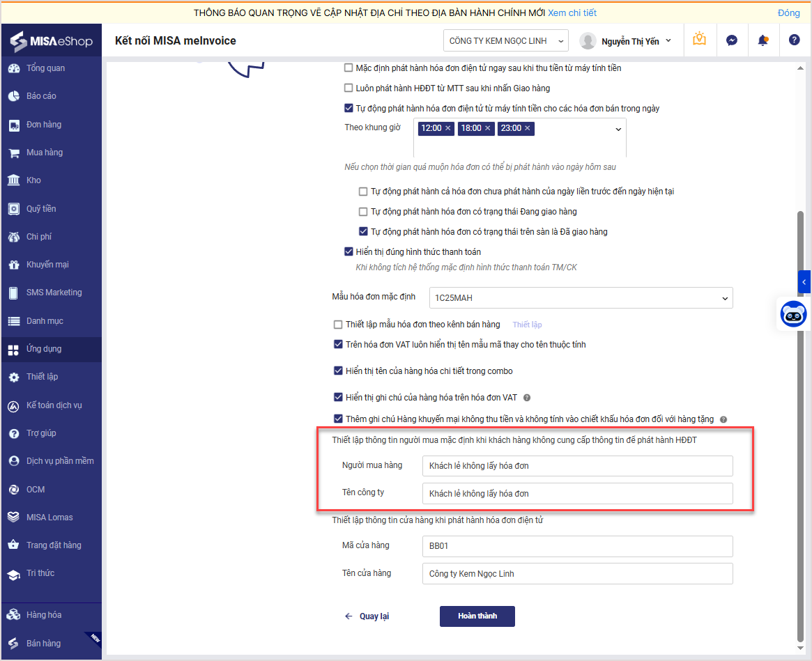Click the Quỹ tiền safe icon
Image resolution: width=812 pixels, height=661 pixels.
[14, 209]
